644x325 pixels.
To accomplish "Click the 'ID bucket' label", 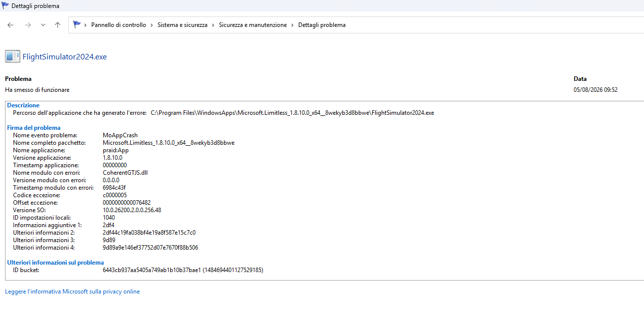I will (x=26, y=270).
